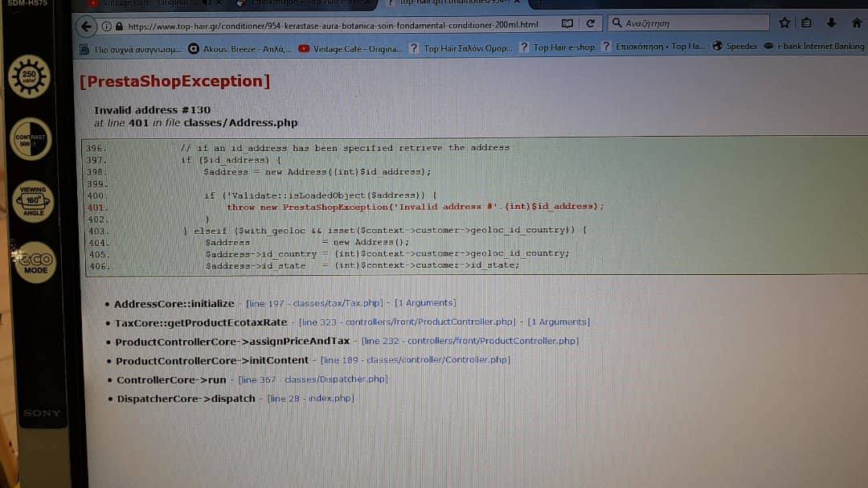Open site information circle icon
The width and height of the screenshot is (868, 488).
pos(106,26)
